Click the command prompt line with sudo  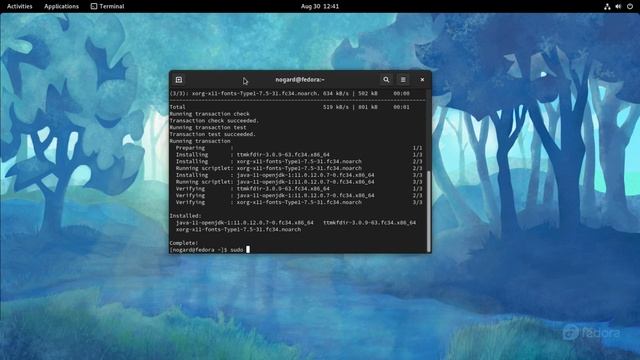[210, 249]
